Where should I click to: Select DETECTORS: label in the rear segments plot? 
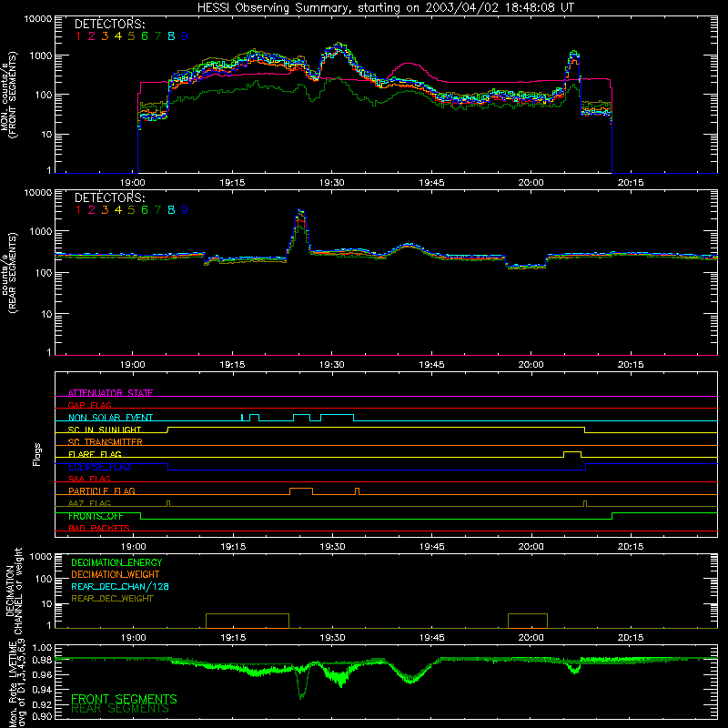tap(109, 197)
